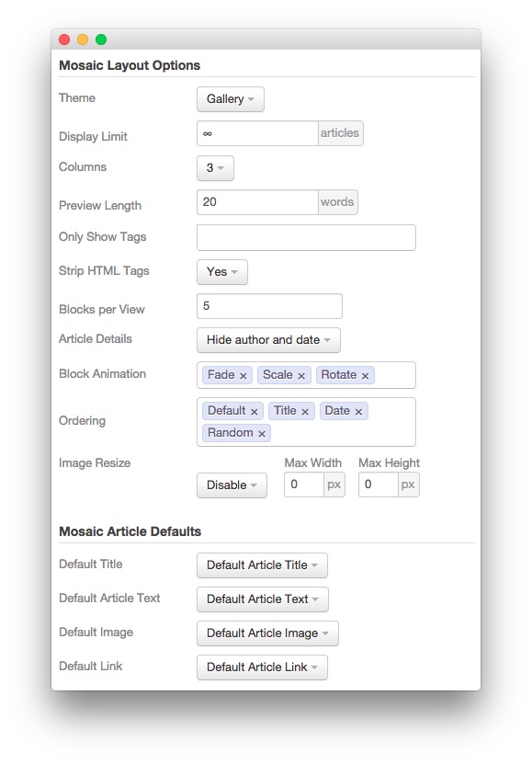
Task: Click the Max Width pixel field
Action: click(x=304, y=485)
